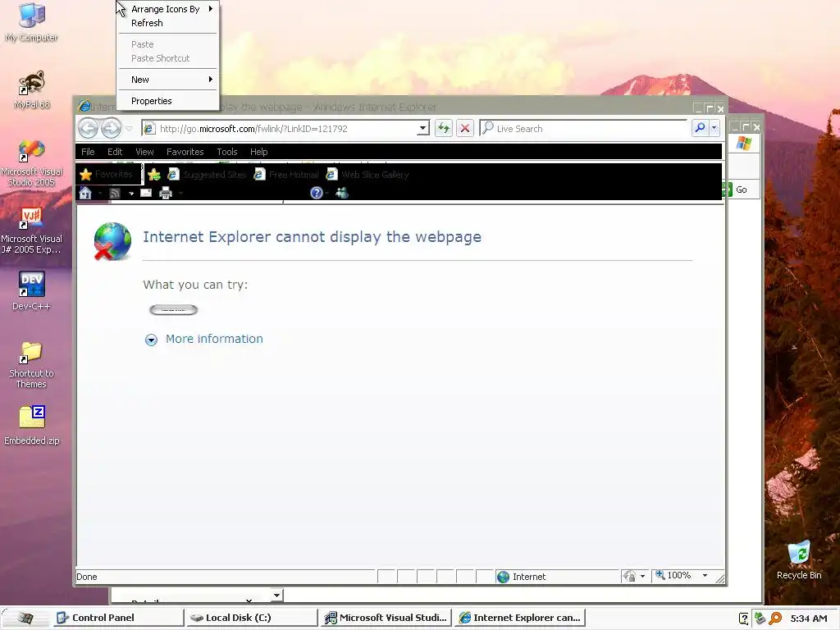Select Properties in the desktop context menu
Screen dimensions: 840x630
(168, 101)
